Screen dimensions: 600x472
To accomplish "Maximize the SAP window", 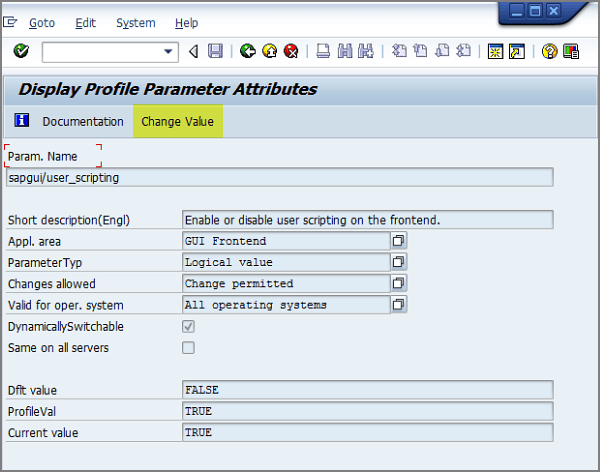I will pyautogui.click(x=535, y=11).
